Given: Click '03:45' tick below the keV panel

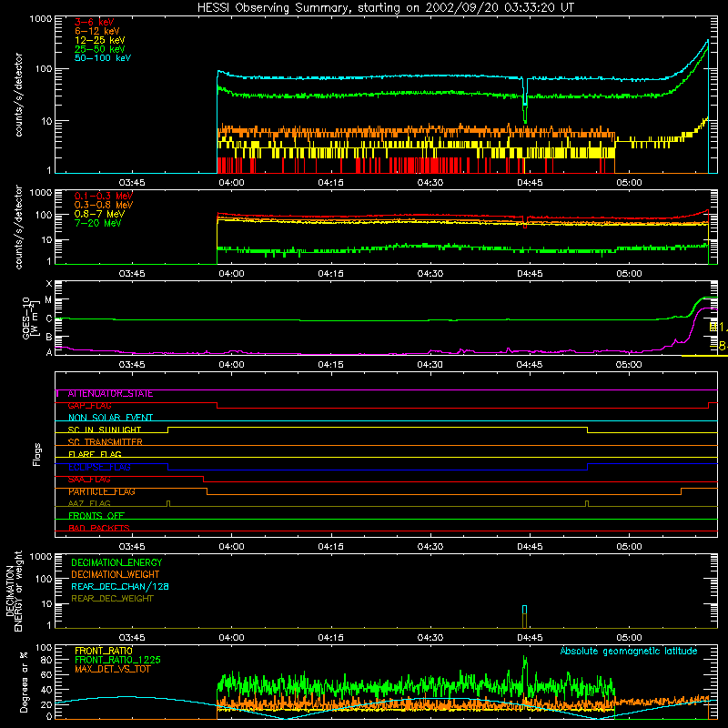Looking at the screenshot, I should 132,183.
